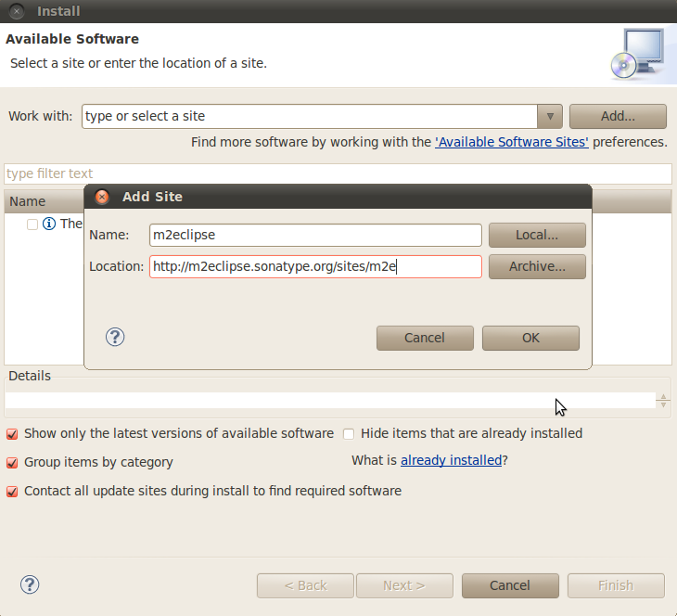Check the box beside the info tree item

(32, 225)
